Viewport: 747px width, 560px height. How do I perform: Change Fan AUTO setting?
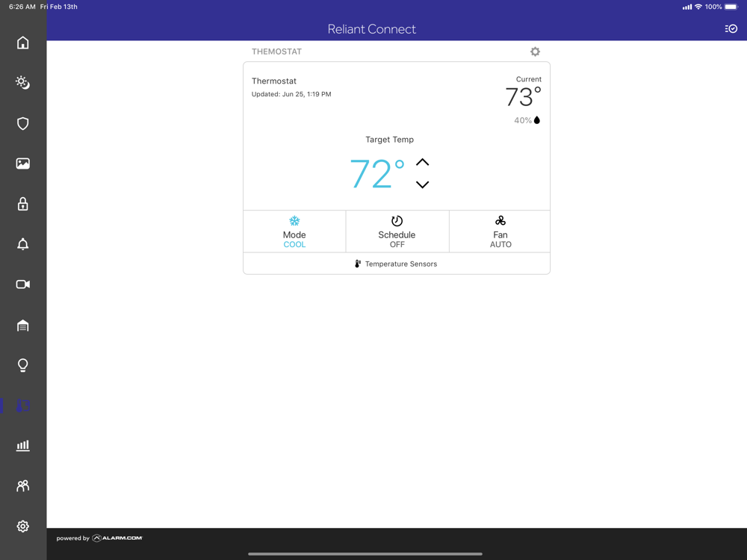click(x=500, y=231)
